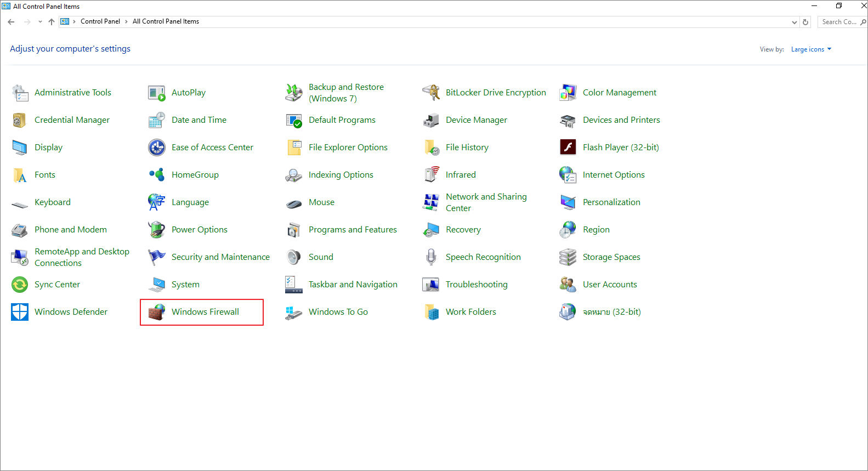Click the Up one level arrow

click(x=52, y=22)
